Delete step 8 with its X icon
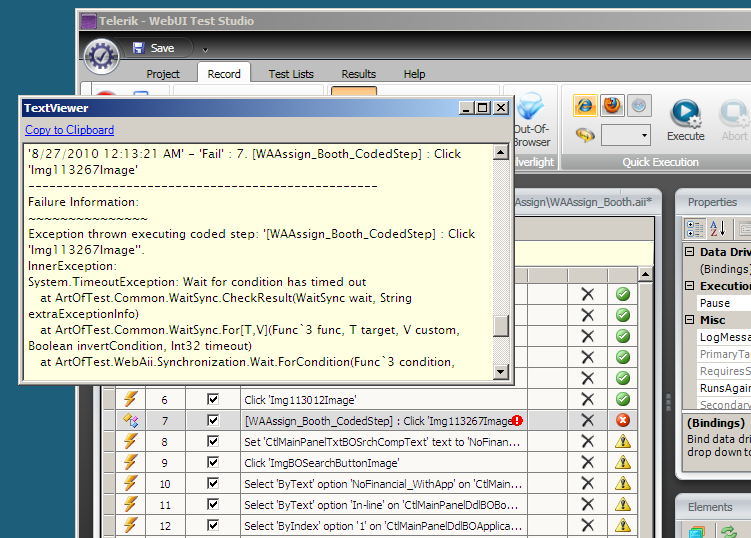Image resolution: width=751 pixels, height=538 pixels. [587, 441]
